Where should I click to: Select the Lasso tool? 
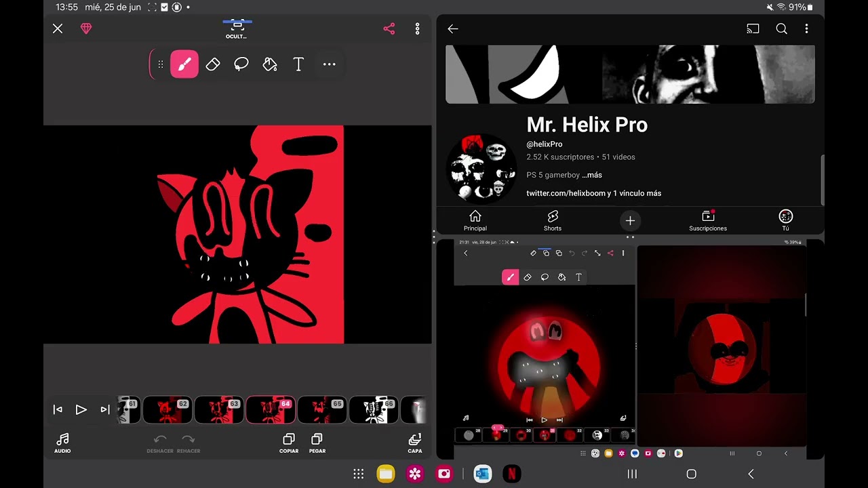click(x=241, y=64)
